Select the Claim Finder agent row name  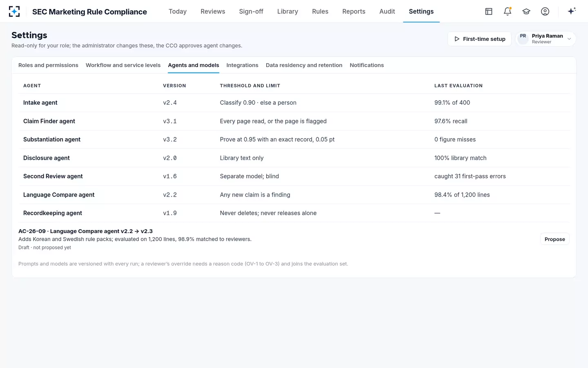click(x=49, y=121)
